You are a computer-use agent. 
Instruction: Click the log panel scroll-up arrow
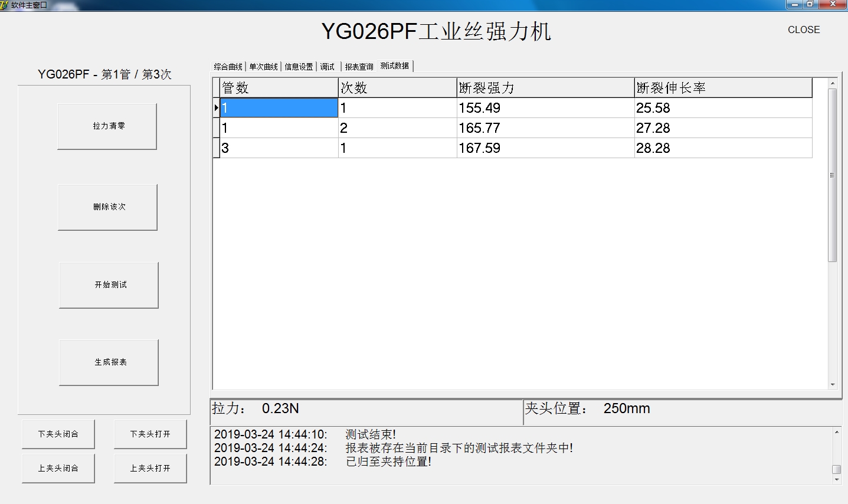[x=836, y=433]
